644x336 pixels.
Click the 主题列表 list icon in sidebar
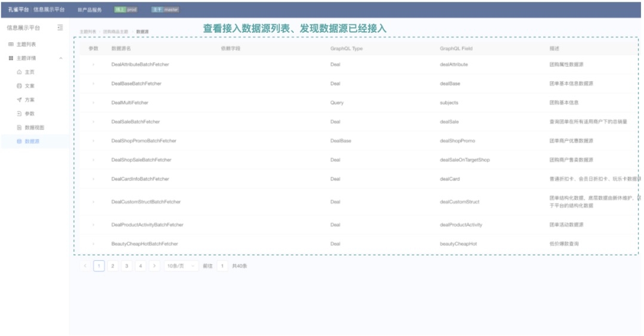tap(11, 45)
